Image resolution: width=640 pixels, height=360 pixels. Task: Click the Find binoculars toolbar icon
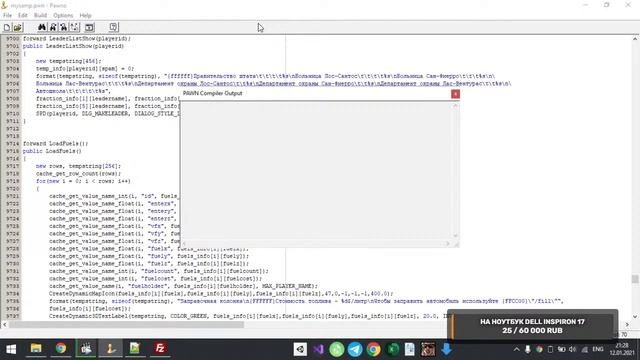(x=42, y=27)
